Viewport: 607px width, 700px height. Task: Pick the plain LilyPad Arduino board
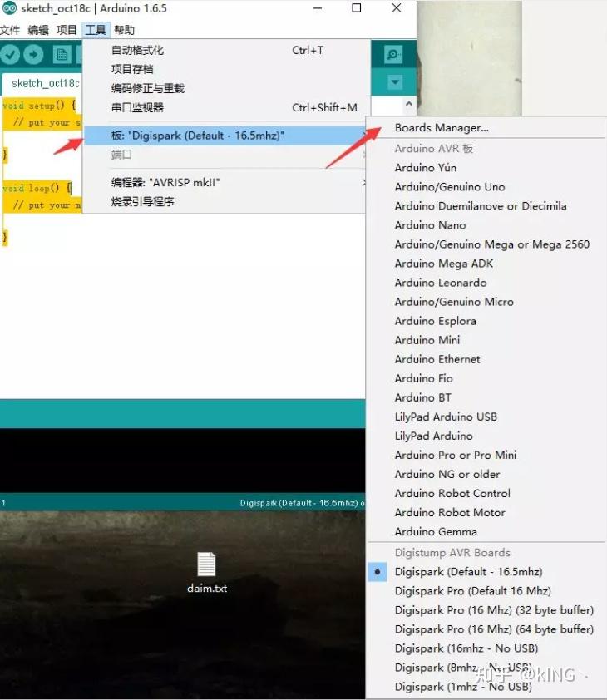pos(486,436)
